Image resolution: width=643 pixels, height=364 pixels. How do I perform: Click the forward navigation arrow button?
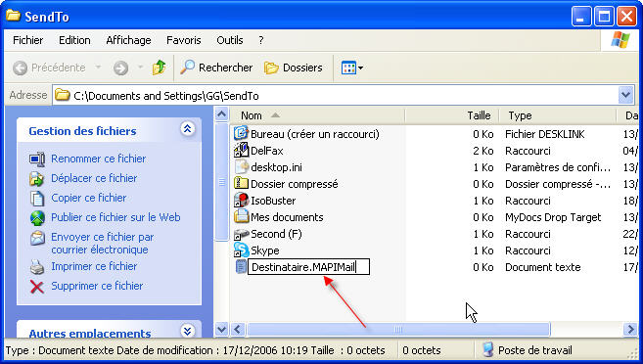(x=121, y=68)
